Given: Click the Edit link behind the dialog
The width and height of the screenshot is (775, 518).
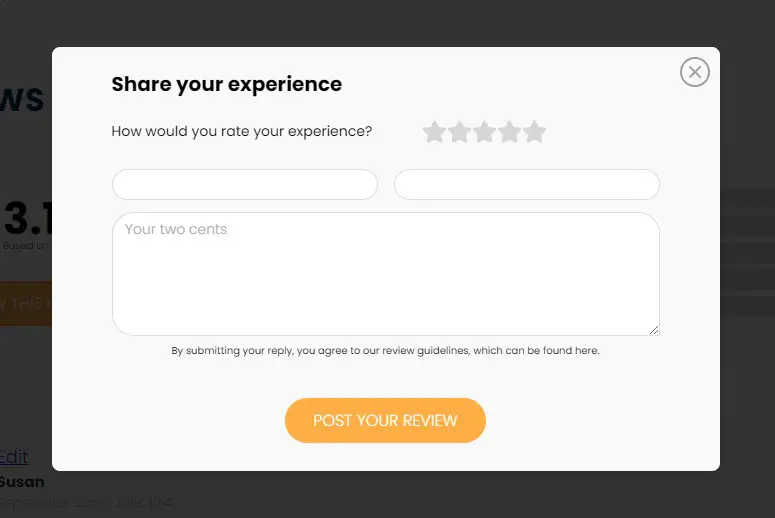Looking at the screenshot, I should click(x=13, y=457).
